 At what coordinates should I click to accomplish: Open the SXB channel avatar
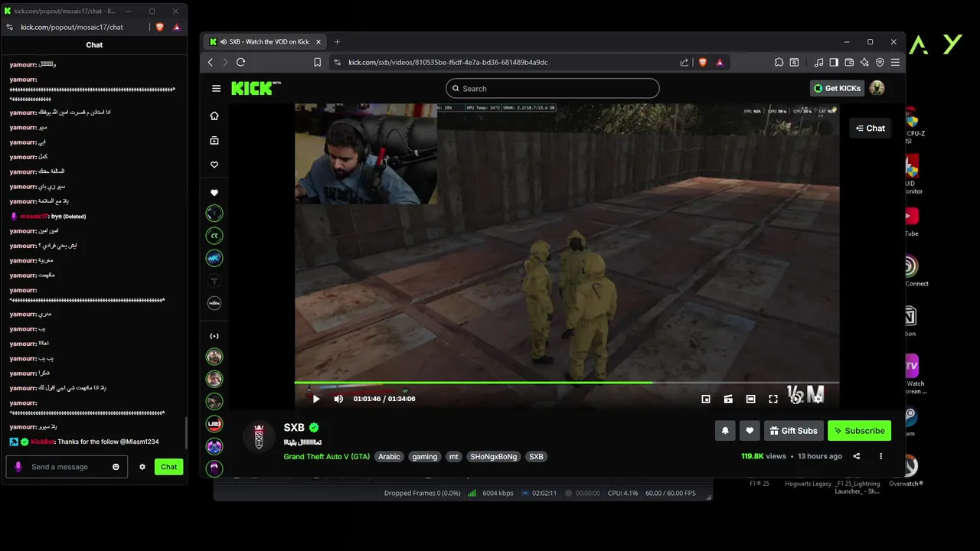[259, 436]
